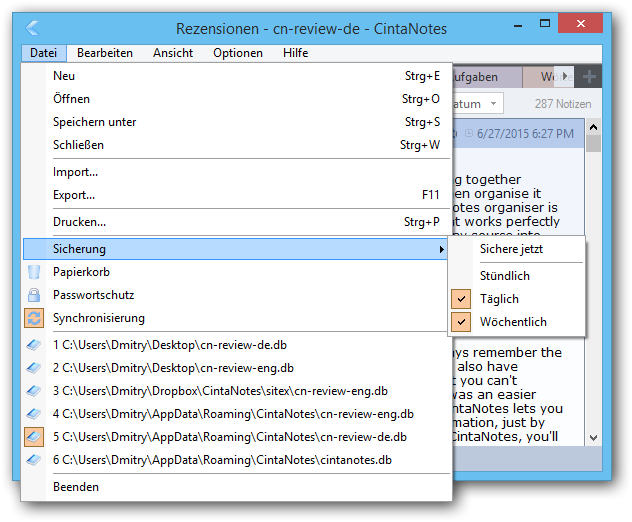Screen dimensions: 632x522
Task: Open the Papierkorb menu entry
Action: coord(236,272)
